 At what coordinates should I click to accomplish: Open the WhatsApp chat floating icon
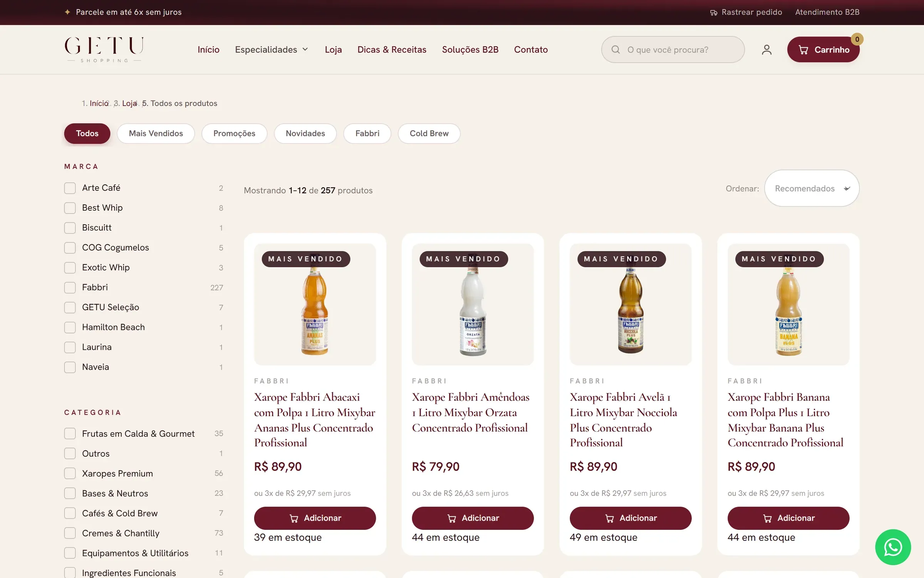click(893, 547)
